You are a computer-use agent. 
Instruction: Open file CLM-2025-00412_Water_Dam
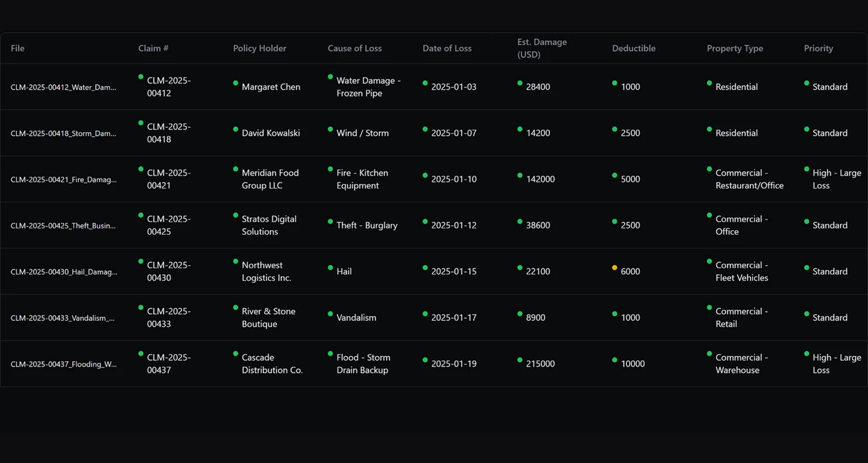(63, 87)
